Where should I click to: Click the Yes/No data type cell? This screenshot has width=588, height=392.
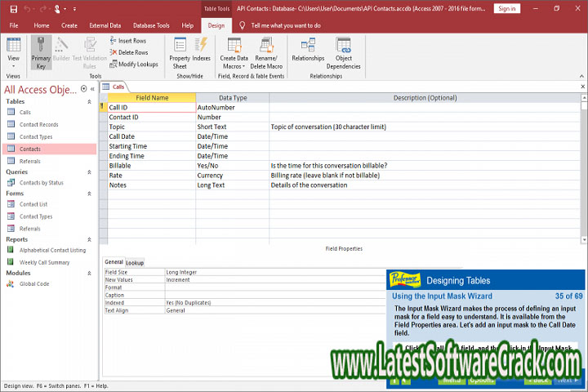232,166
